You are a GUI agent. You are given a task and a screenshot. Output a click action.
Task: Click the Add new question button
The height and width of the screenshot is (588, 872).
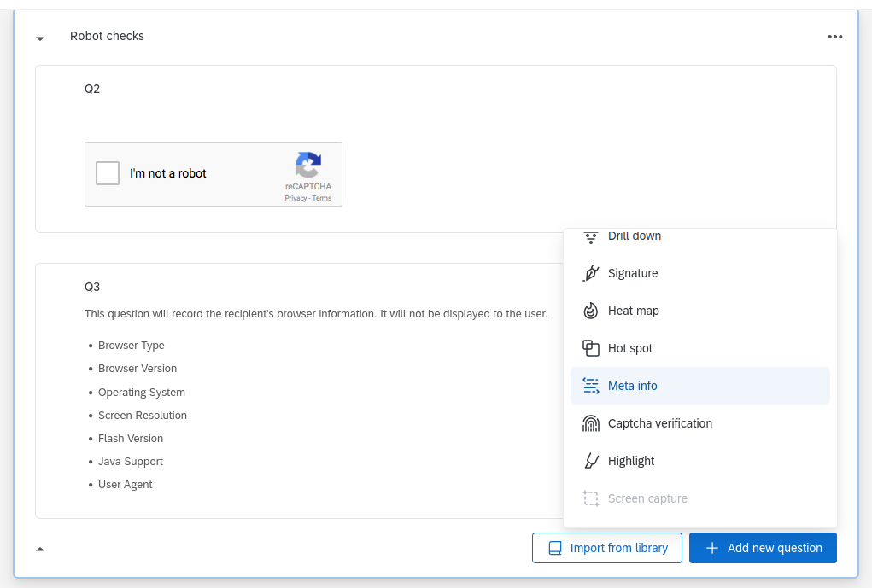pyautogui.click(x=763, y=548)
